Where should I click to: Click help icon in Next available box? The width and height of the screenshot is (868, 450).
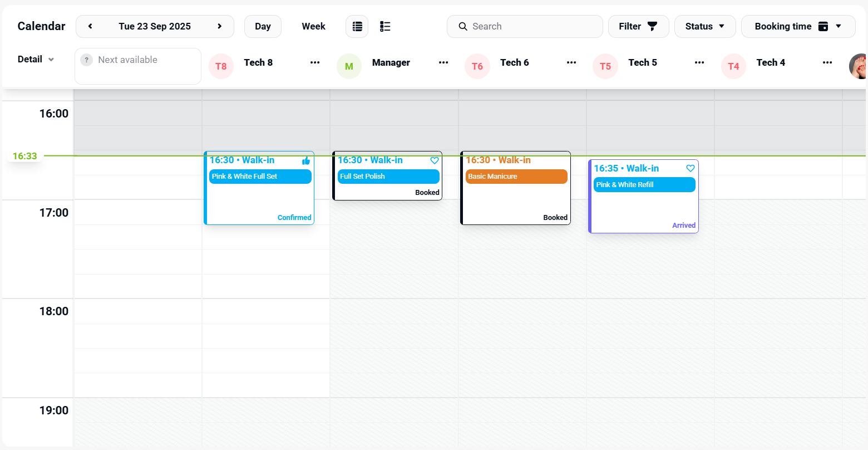tap(86, 60)
